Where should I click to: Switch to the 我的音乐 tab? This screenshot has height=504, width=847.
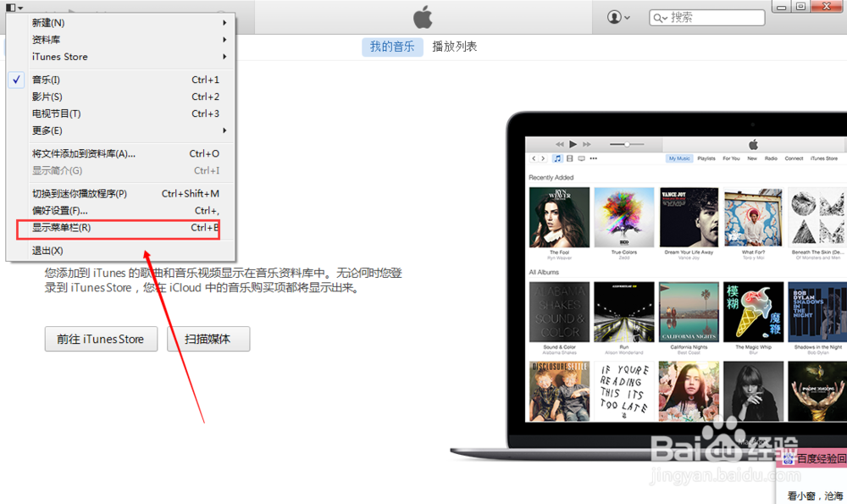tap(392, 47)
